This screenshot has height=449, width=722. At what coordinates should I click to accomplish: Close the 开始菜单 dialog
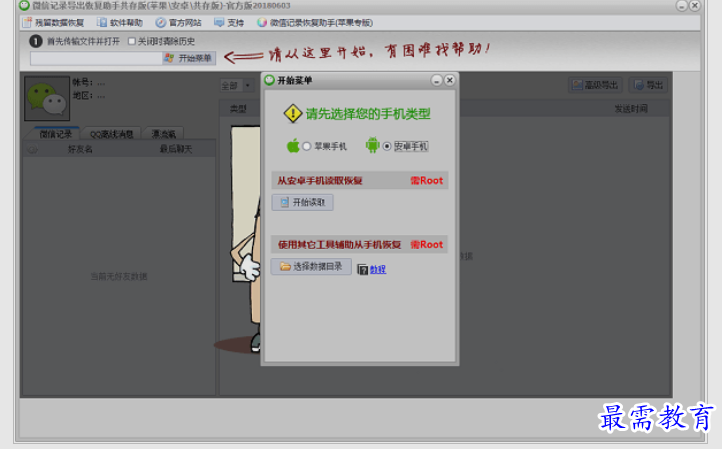pos(450,80)
